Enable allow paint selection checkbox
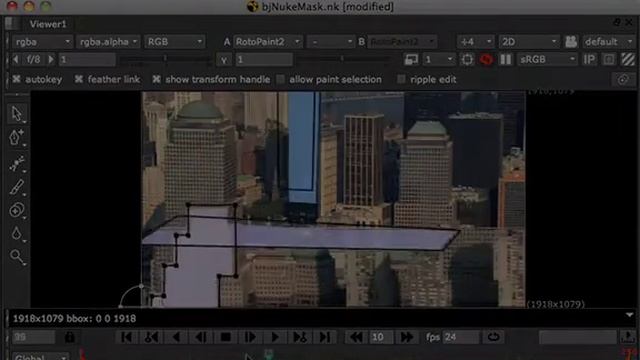The height and width of the screenshot is (360, 640). click(280, 79)
